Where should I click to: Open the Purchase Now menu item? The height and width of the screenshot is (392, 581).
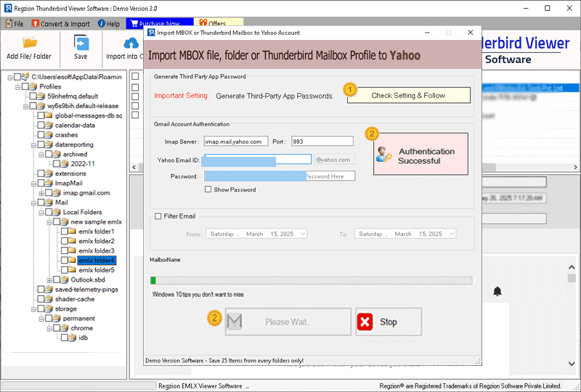point(159,23)
